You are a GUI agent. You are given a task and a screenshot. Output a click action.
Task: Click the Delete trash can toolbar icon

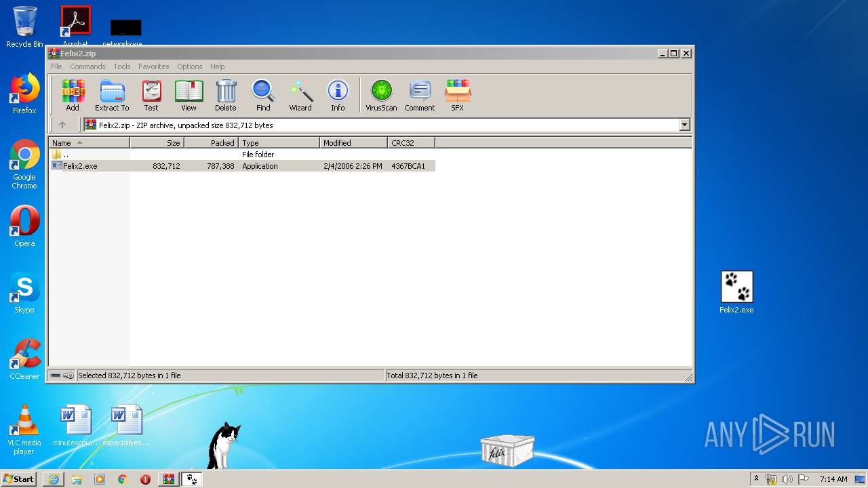tap(226, 95)
